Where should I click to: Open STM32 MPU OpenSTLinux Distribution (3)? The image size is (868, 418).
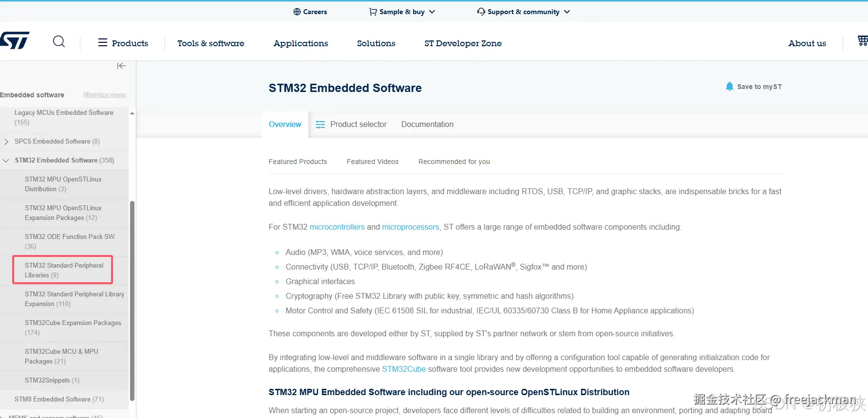click(64, 184)
